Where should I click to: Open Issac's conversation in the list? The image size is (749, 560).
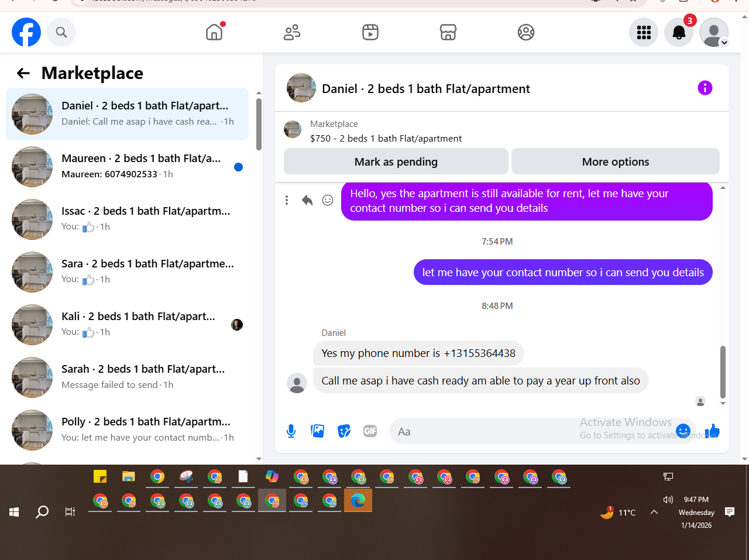127,219
